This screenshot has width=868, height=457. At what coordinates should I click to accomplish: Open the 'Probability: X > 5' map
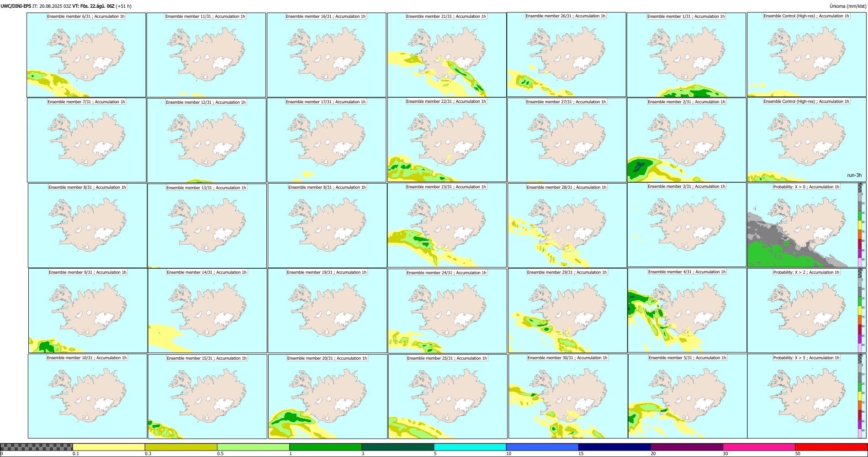pyautogui.click(x=803, y=396)
